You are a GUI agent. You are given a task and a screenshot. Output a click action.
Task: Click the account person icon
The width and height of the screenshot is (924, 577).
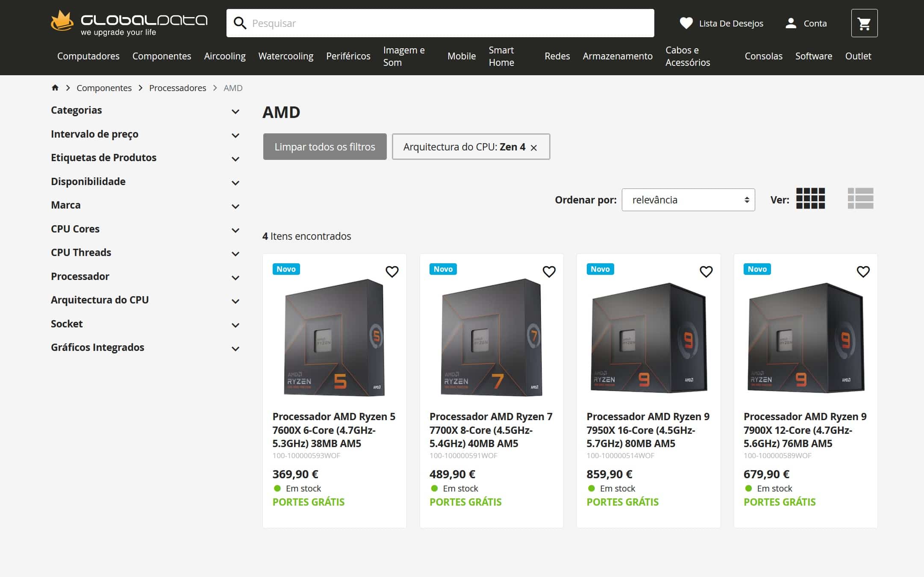(791, 23)
